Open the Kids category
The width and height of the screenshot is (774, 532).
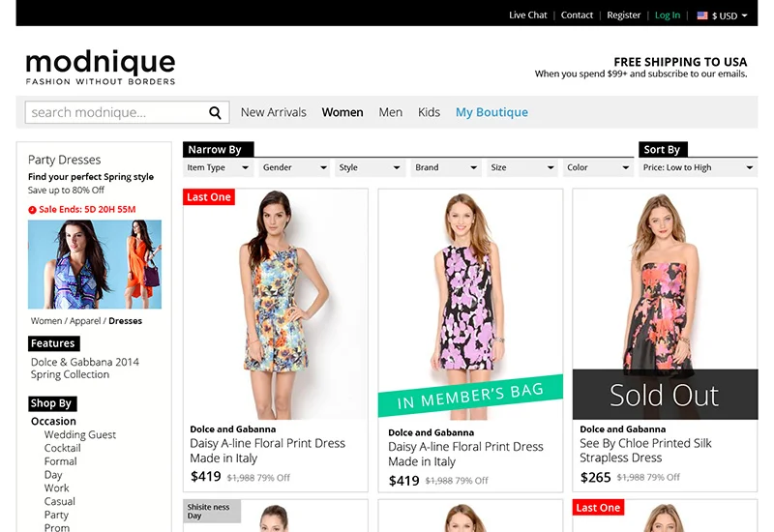[x=429, y=112]
